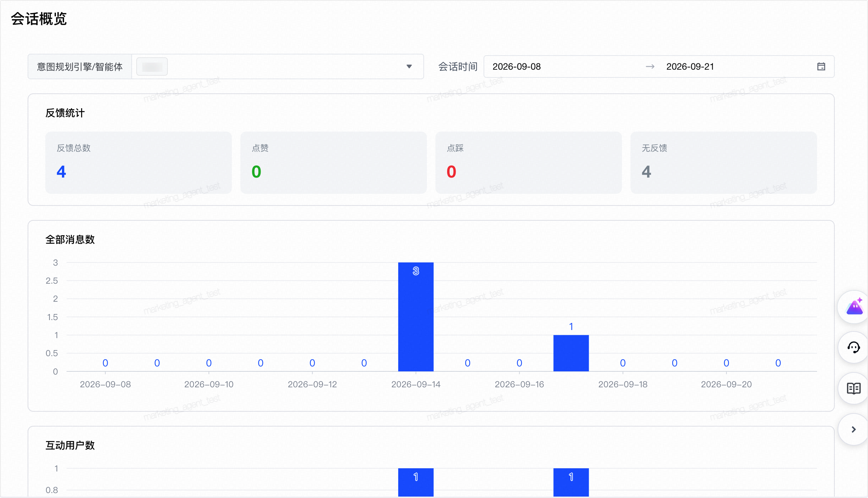Click the end date 2026-09-21 field
This screenshot has height=498, width=868.
pos(690,66)
